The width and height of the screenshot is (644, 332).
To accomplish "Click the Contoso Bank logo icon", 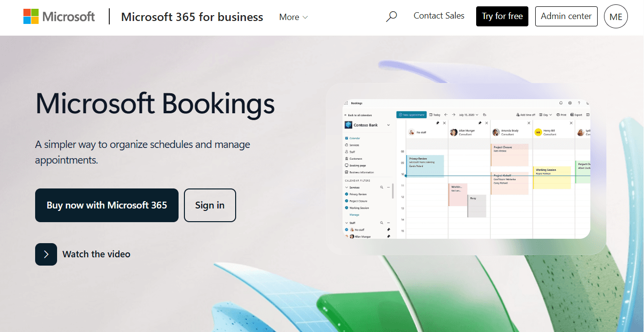I will pos(348,125).
